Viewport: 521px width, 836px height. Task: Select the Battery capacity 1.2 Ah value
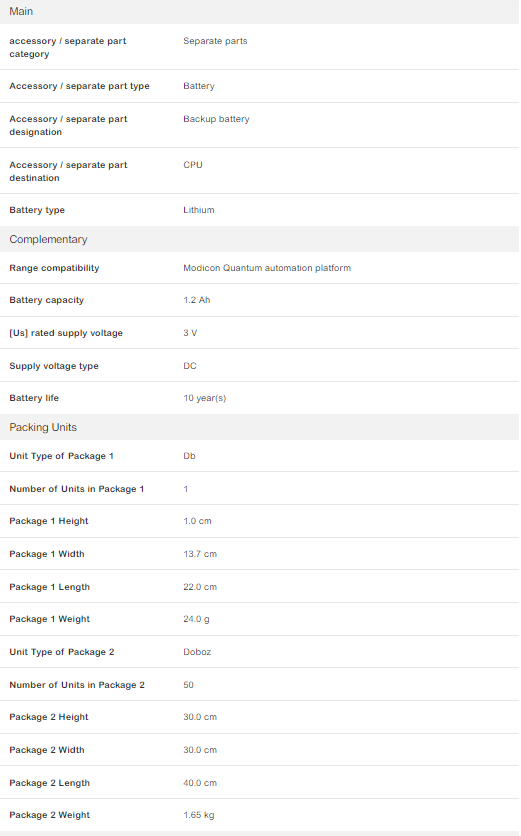(x=196, y=300)
